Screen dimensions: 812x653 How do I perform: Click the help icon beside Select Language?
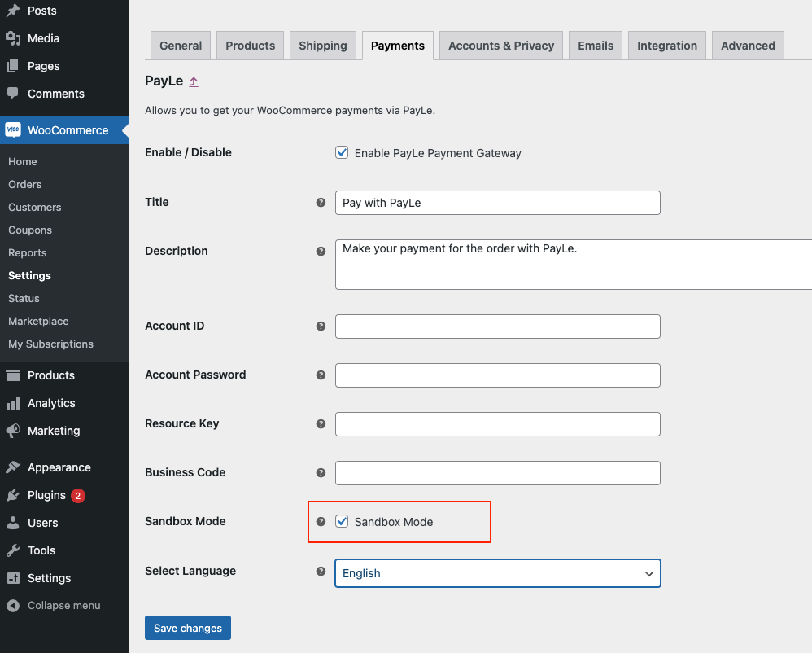tap(321, 571)
